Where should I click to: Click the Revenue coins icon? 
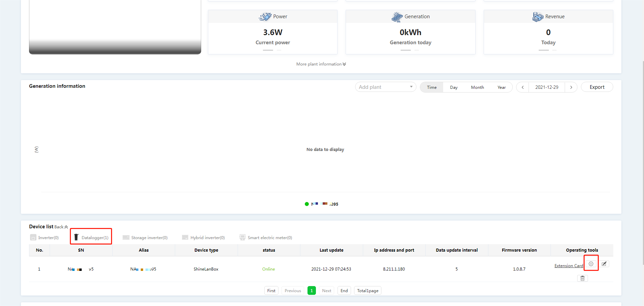[x=538, y=17]
